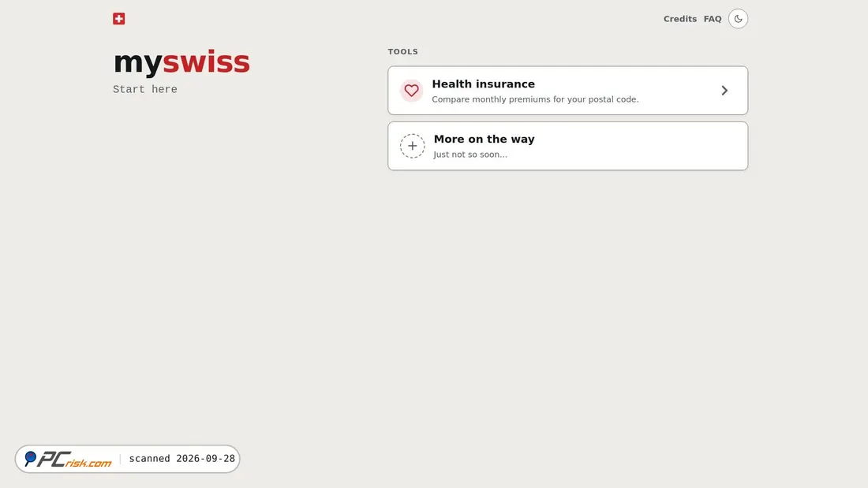Click the TOOLS section label
The width and height of the screenshot is (868, 488).
tap(402, 51)
